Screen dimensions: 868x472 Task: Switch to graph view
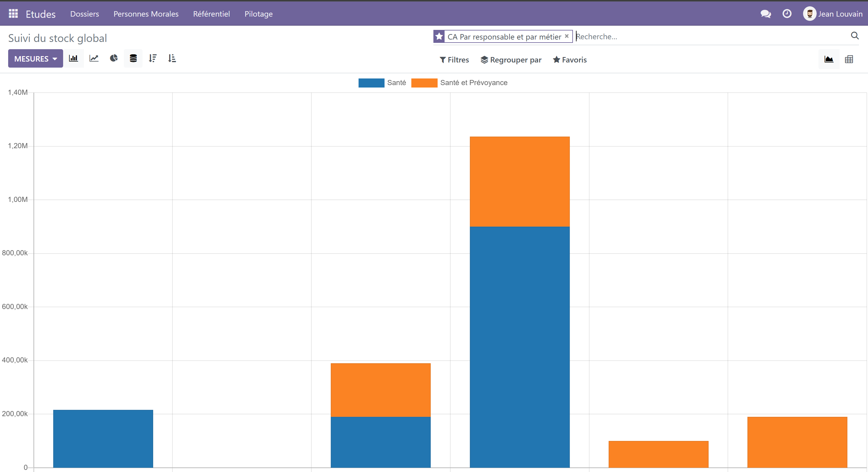[x=829, y=59]
